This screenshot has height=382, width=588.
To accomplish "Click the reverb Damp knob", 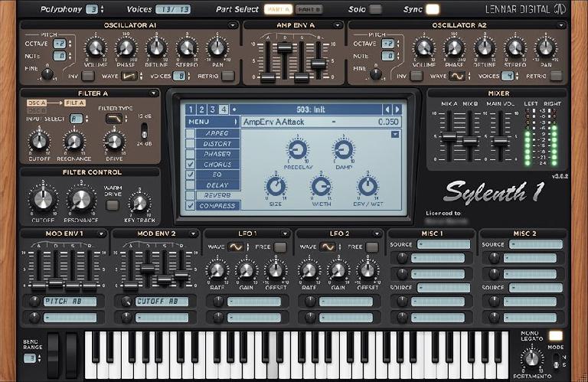I will 344,150.
